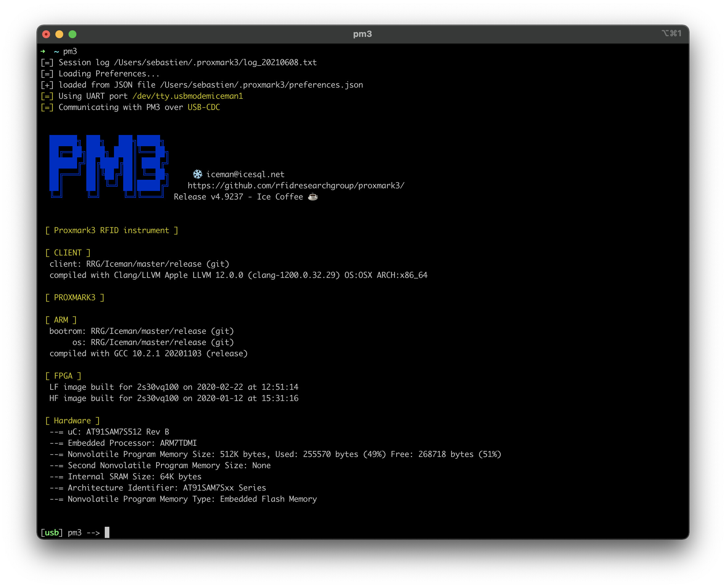
Task: Click the 'os: RRG/Iceman/master/release' line
Action: click(153, 342)
